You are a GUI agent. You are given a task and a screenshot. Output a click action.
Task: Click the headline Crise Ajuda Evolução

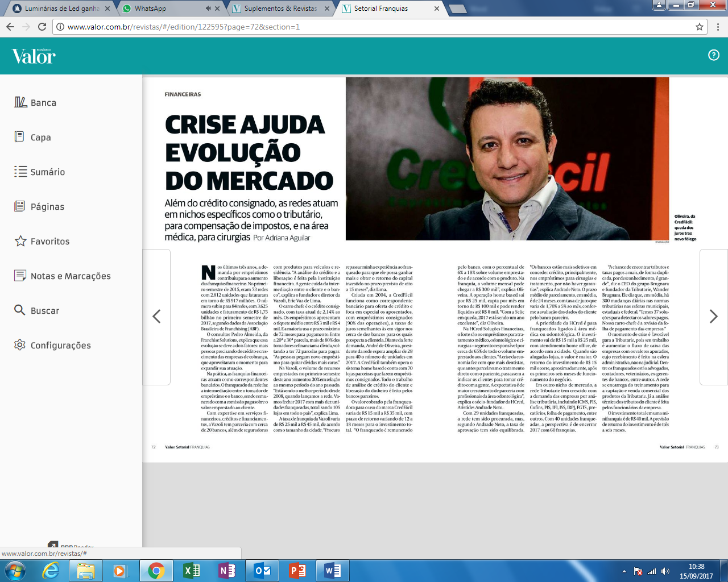[249, 152]
